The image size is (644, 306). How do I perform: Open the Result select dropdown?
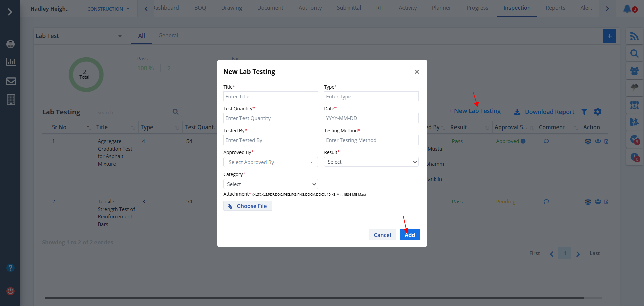(x=371, y=162)
